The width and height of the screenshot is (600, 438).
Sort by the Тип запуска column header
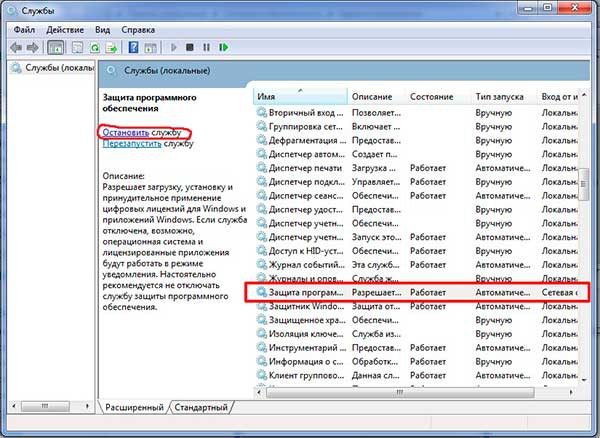tap(504, 96)
